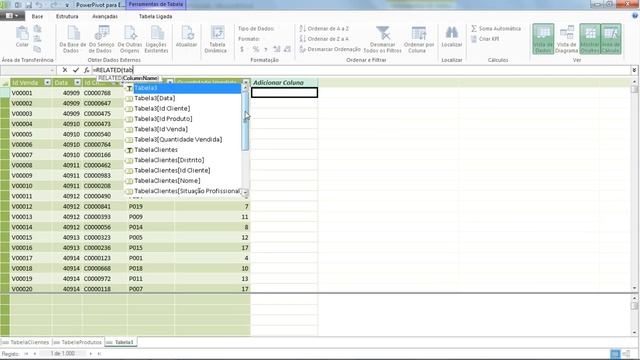Screen dimensions: 640x360
Task: Click Criar KPI
Action: pos(485,39)
